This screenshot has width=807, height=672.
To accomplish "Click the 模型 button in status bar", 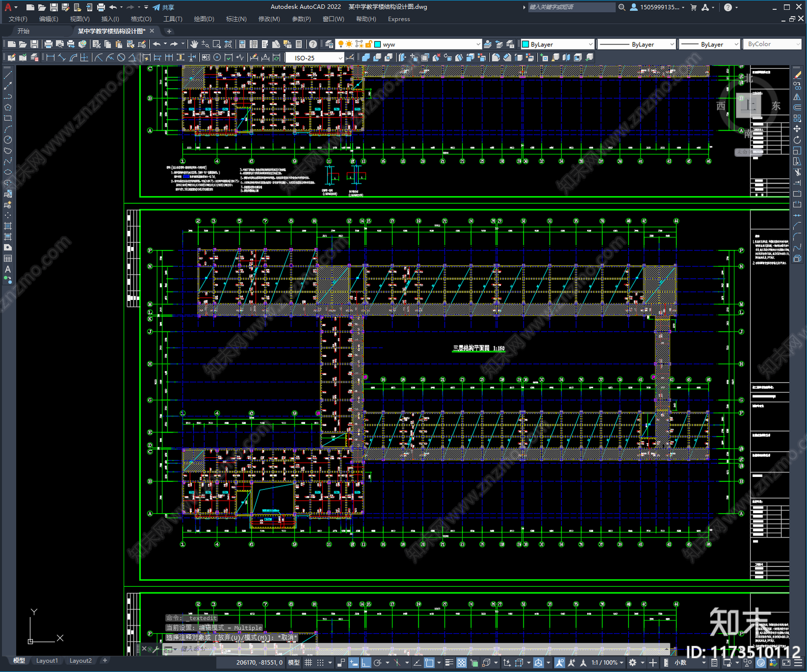I will click(x=294, y=662).
